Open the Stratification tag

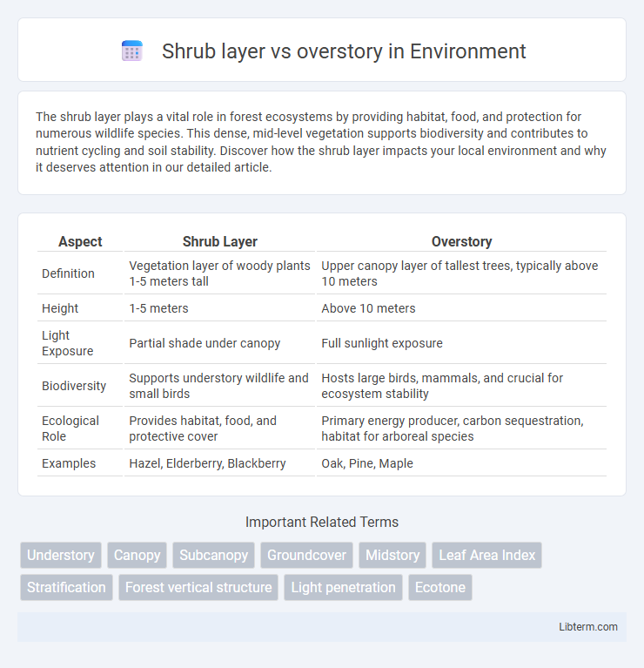[x=66, y=588]
